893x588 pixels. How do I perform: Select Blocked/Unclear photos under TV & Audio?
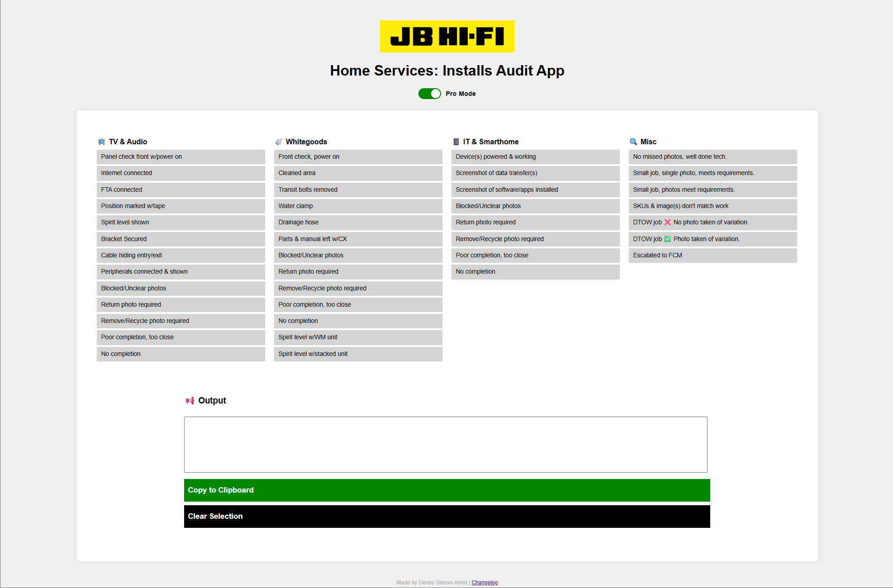pos(181,289)
